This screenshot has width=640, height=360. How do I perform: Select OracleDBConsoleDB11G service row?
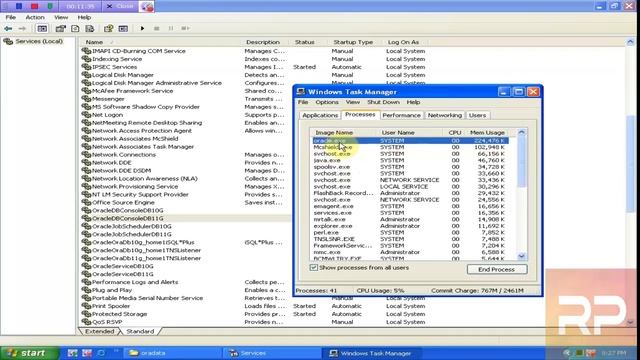[186, 218]
